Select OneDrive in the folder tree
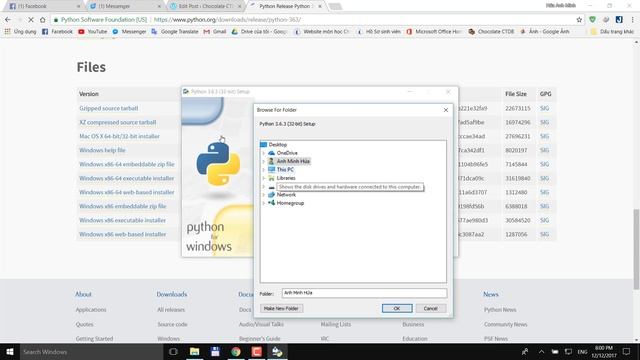640x360 pixels. 287,153
